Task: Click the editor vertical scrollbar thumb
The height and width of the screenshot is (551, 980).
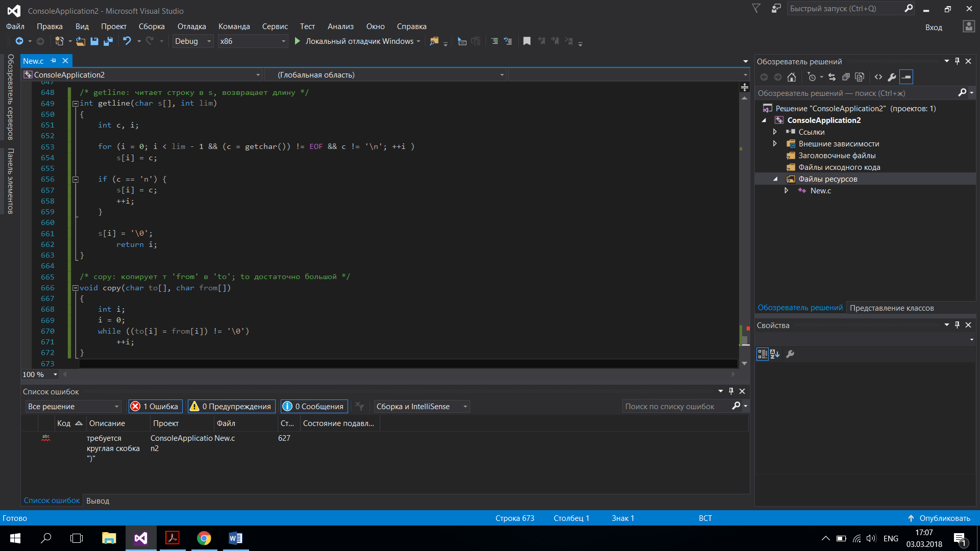Action: 745,341
